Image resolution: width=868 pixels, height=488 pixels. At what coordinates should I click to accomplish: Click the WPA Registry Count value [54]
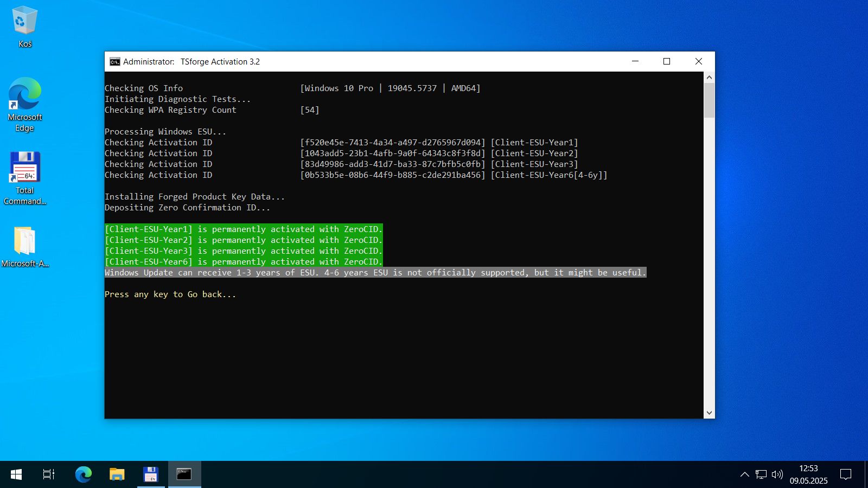click(310, 110)
